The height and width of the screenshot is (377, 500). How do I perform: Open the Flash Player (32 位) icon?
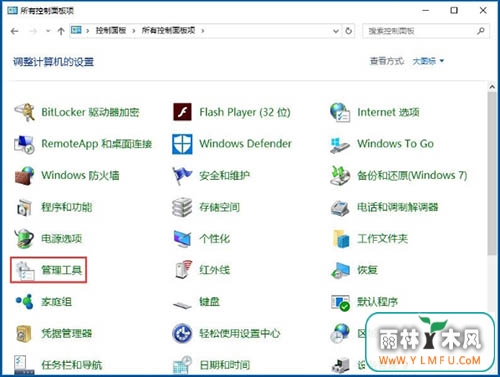182,112
